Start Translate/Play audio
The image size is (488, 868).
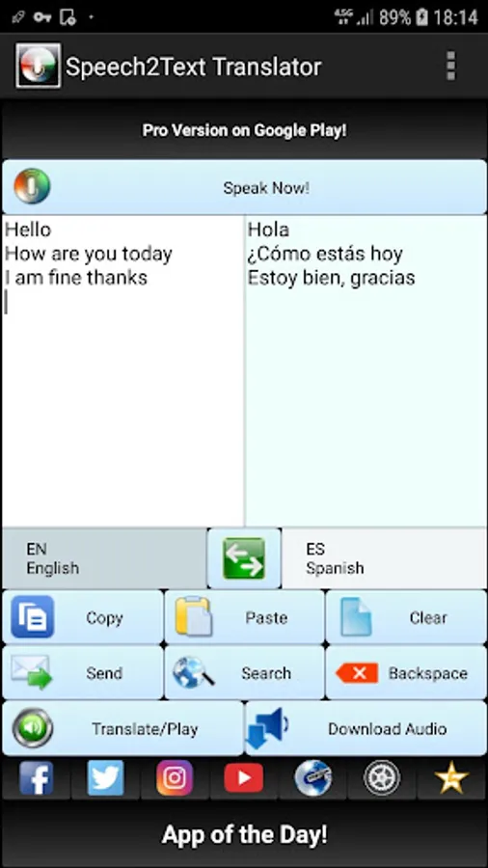(122, 728)
